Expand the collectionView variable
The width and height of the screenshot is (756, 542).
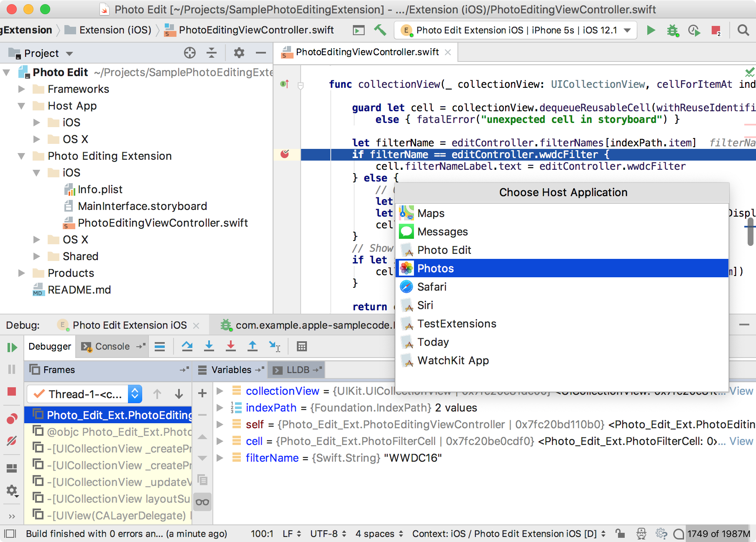pyautogui.click(x=220, y=391)
